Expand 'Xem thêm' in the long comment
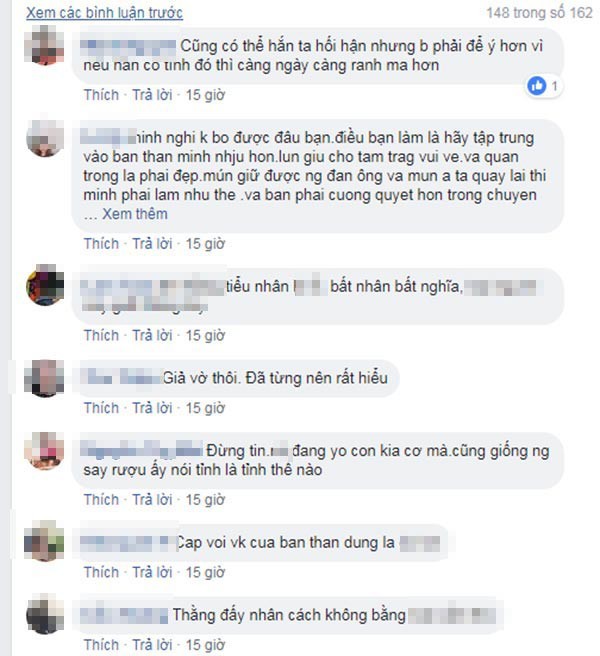Screen dimensions: 600x656 135,214
